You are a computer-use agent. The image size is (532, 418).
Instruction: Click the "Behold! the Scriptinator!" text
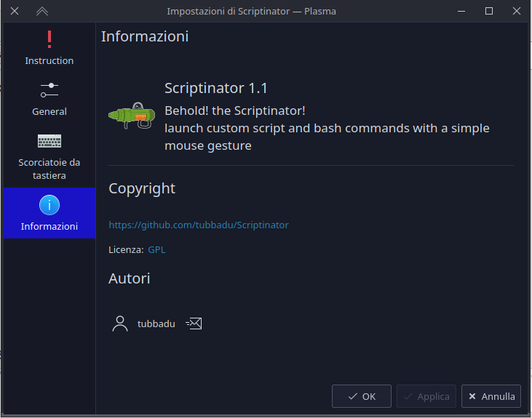point(235,110)
